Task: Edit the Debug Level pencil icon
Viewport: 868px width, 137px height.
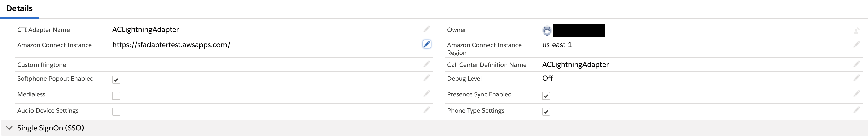Action: tap(857, 78)
